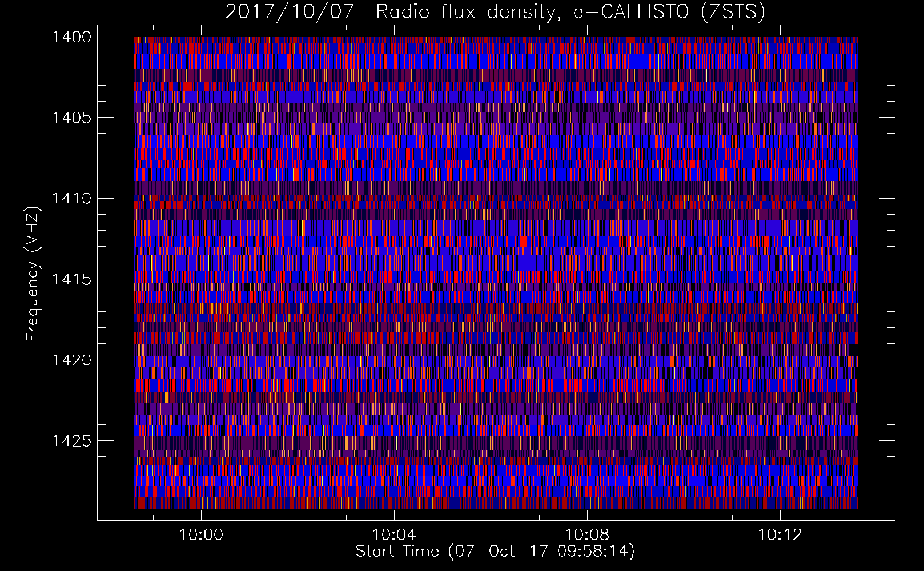Click the 'Start Time (07-Oct-17 09:58:14)' label
924x571 pixels.
(x=495, y=552)
